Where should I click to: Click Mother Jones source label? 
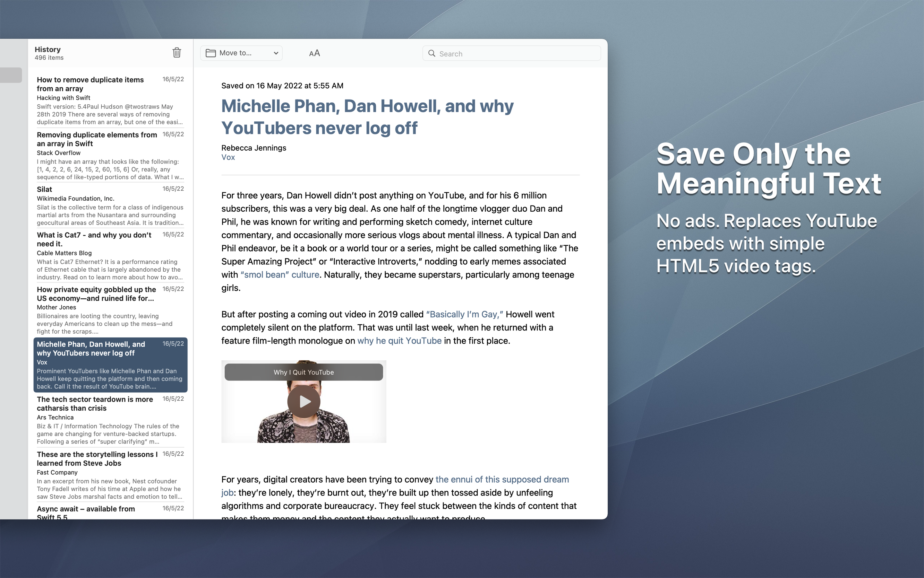pos(56,307)
